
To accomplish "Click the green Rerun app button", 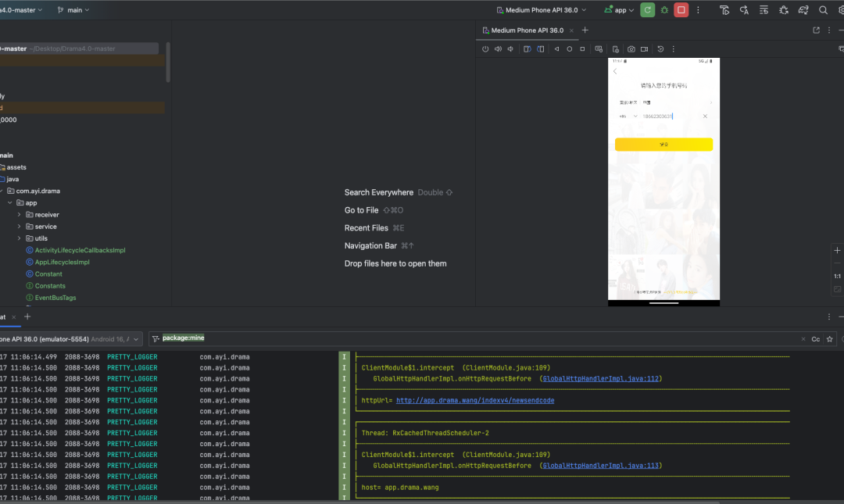I will pos(647,10).
